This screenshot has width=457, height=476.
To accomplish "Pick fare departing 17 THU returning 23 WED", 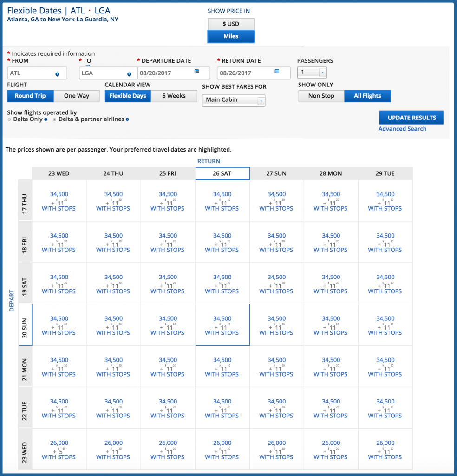I will click(59, 201).
